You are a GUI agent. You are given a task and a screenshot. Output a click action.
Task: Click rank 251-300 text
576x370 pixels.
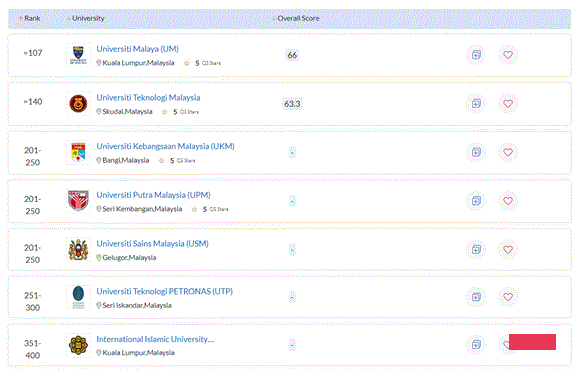coord(33,301)
